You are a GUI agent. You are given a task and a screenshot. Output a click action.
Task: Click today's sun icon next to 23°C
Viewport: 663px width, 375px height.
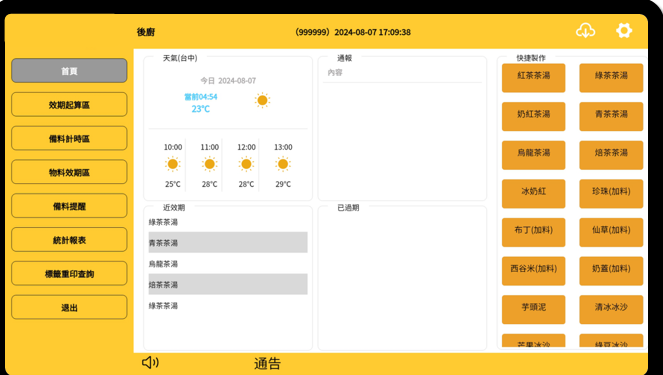coord(262,101)
